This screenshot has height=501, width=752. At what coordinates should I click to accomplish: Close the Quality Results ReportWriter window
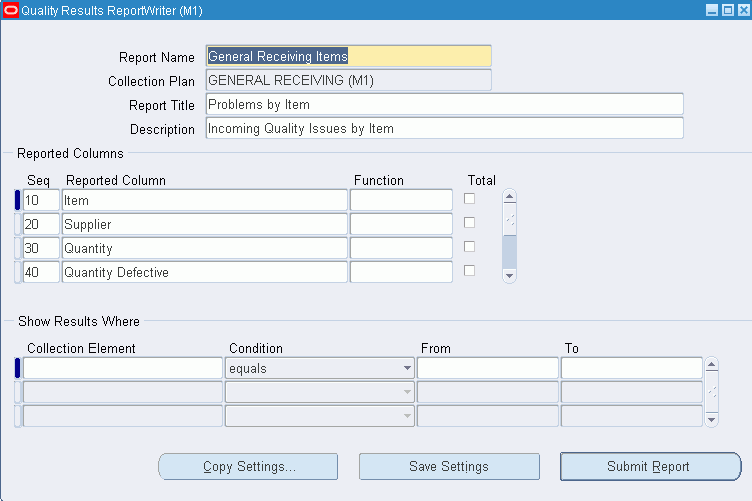click(744, 10)
